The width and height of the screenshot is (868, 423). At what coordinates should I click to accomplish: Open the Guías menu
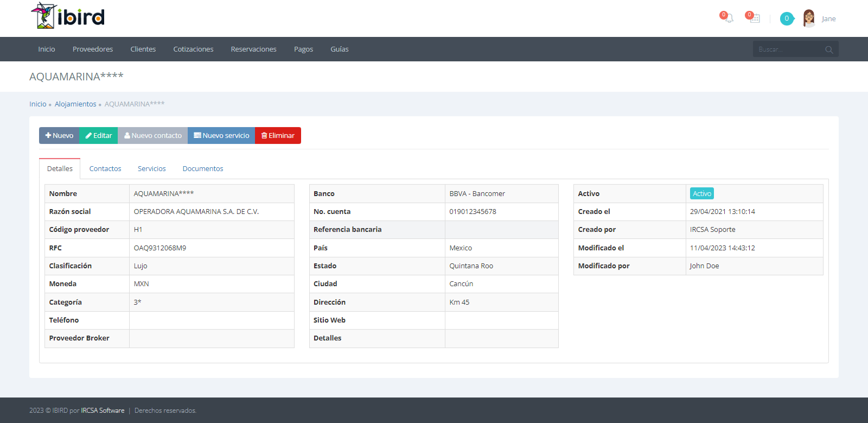click(340, 49)
